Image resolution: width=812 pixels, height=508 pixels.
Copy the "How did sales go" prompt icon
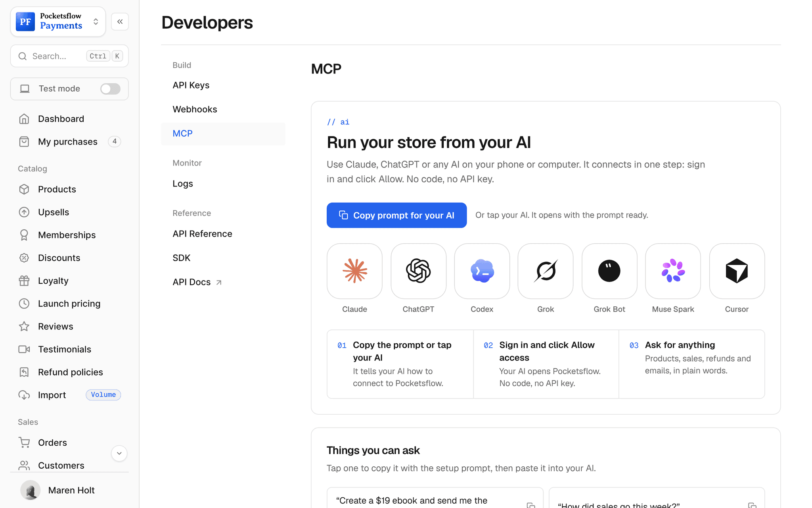pos(752,505)
